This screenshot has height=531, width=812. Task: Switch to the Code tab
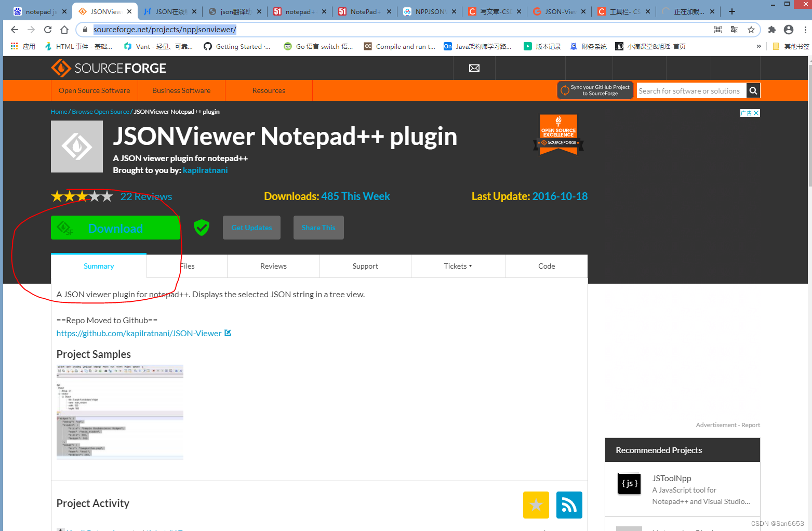pyautogui.click(x=547, y=266)
